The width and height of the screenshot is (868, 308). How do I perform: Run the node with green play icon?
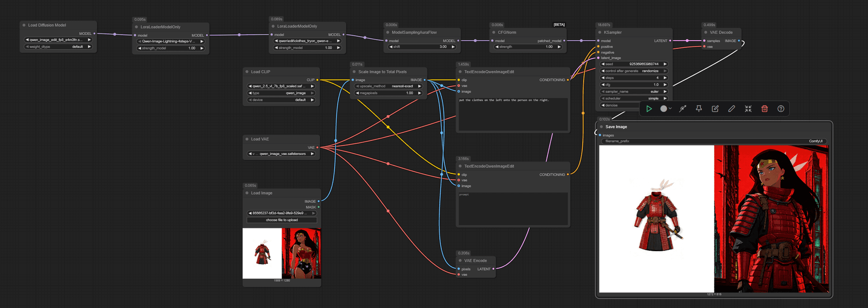649,109
